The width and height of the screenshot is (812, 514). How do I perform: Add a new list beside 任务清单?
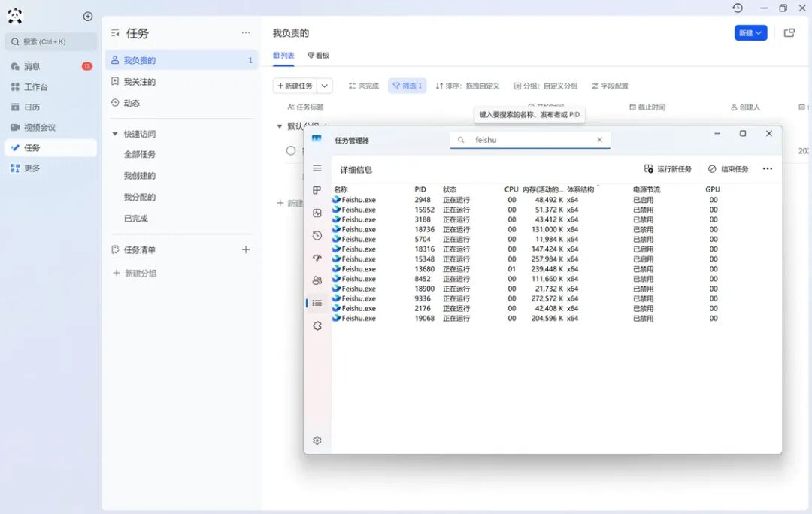245,250
